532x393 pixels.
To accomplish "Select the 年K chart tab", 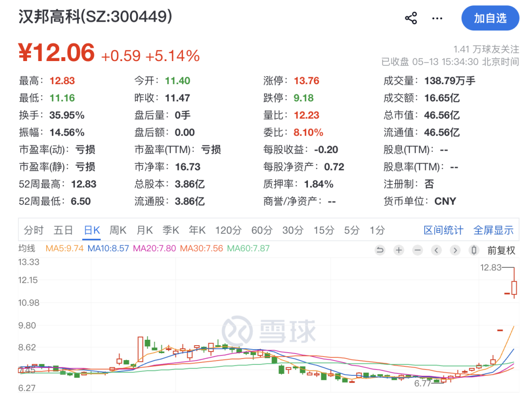I will tap(197, 230).
